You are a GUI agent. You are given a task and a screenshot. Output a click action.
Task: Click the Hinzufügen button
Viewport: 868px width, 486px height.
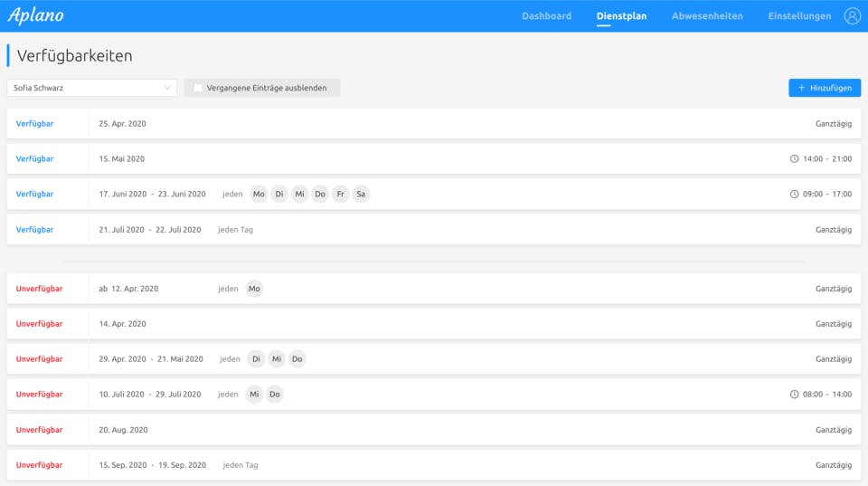click(x=825, y=88)
